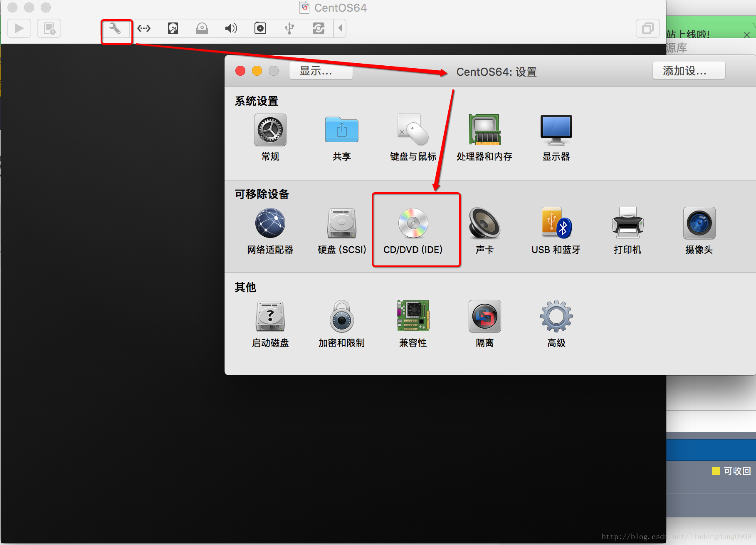Viewport: 756px width, 545px height.
Task: Open 键盘与鼠标 settings
Action: click(413, 138)
